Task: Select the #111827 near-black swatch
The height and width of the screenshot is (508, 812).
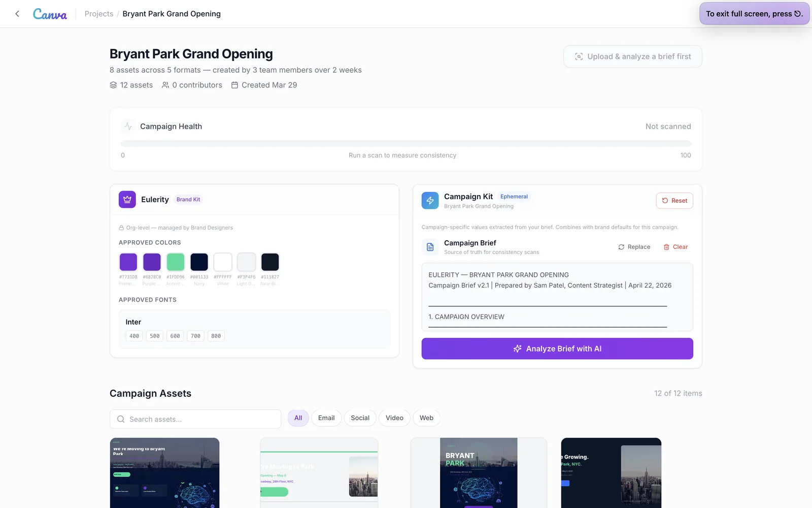Action: click(270, 262)
